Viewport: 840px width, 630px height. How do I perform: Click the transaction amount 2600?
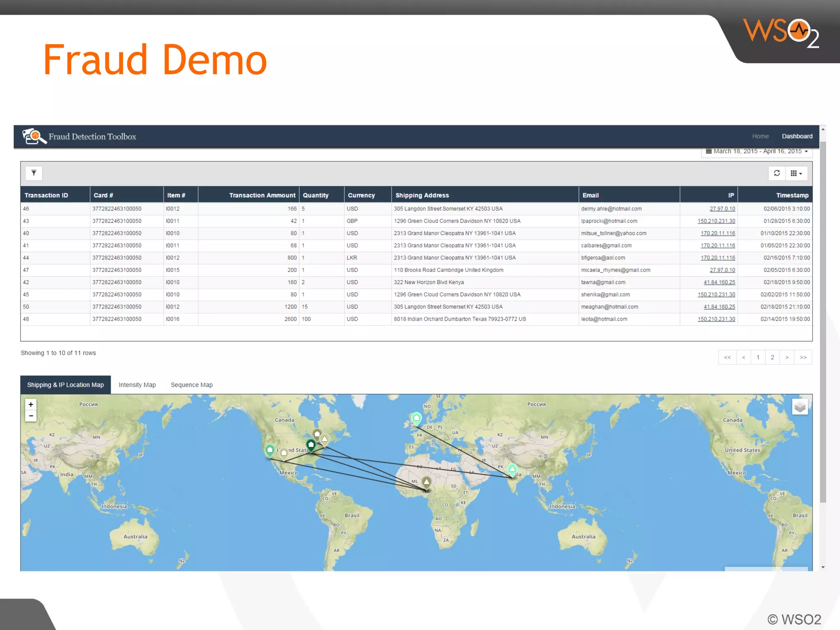(290, 319)
